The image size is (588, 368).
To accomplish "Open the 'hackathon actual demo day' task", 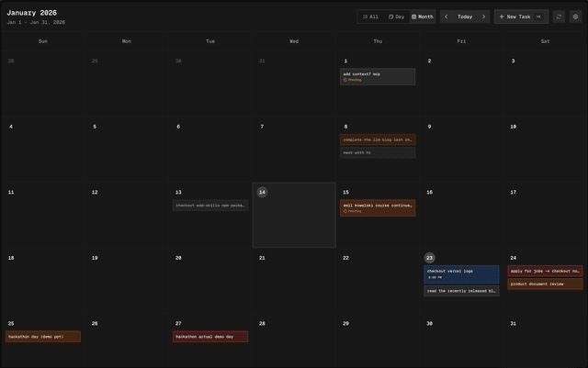I will click(x=210, y=337).
